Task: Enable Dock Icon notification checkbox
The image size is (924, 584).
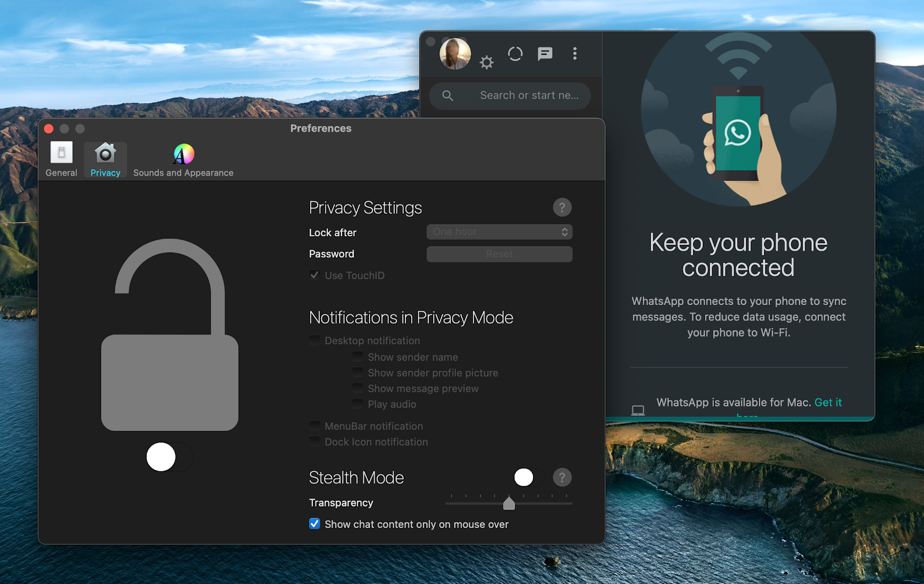Action: click(x=315, y=441)
